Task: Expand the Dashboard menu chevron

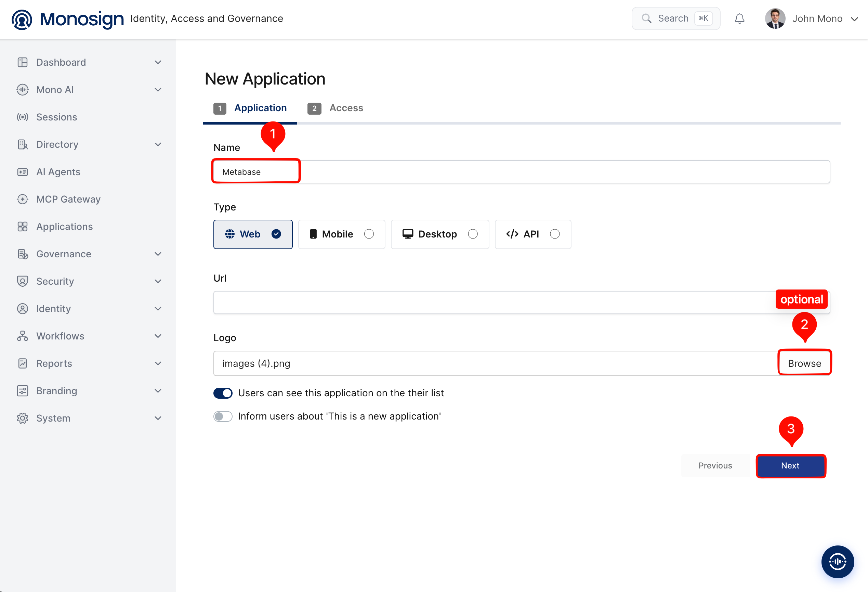Action: pyautogui.click(x=158, y=62)
